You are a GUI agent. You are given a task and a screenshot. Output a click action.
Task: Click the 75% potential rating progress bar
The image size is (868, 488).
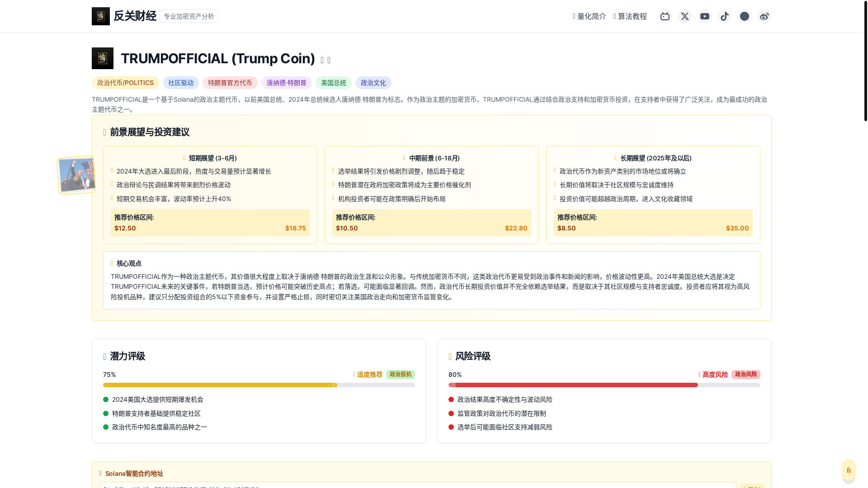pyautogui.click(x=259, y=385)
